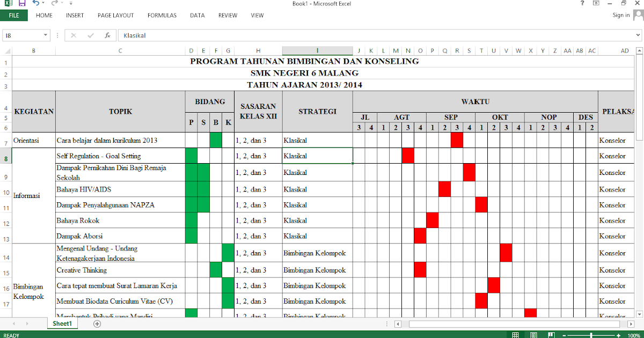Click next sheet navigation arrow
Image resolution: width=644 pixels, height=338 pixels.
pos(27,324)
